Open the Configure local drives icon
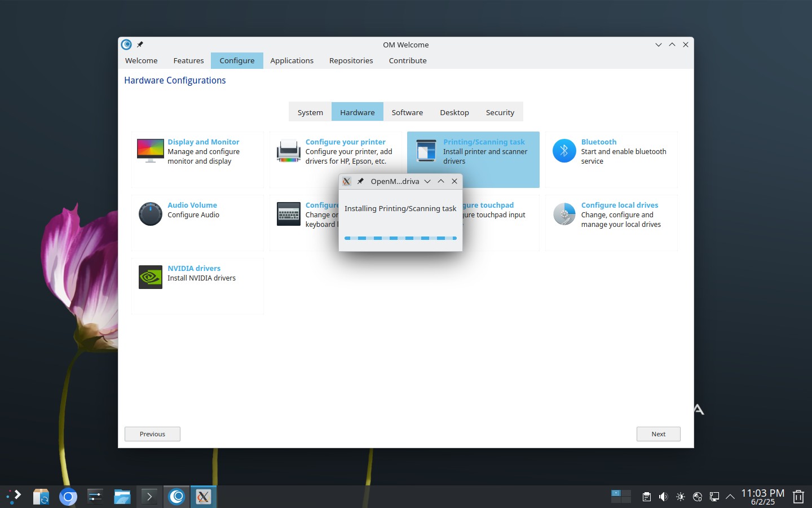This screenshot has height=508, width=812. coord(564,214)
